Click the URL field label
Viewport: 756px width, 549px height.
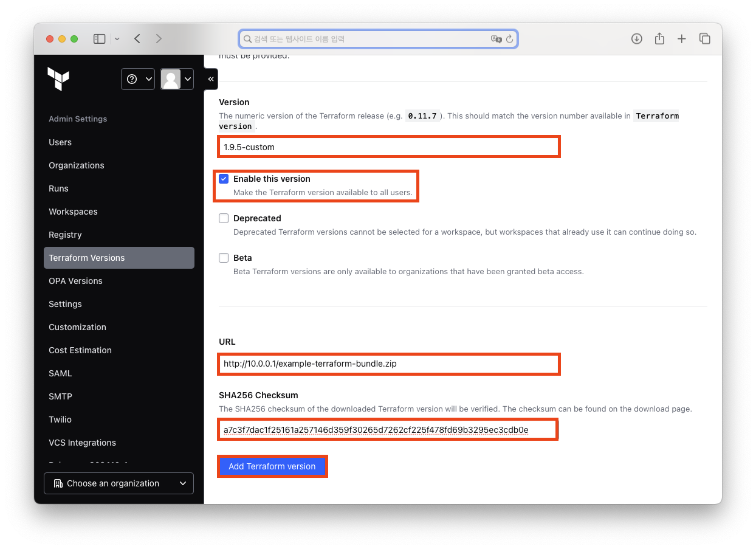[227, 342]
